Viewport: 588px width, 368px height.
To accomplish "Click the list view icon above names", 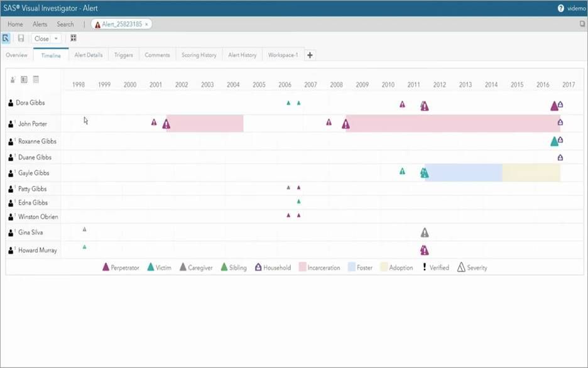I will pyautogui.click(x=24, y=80).
